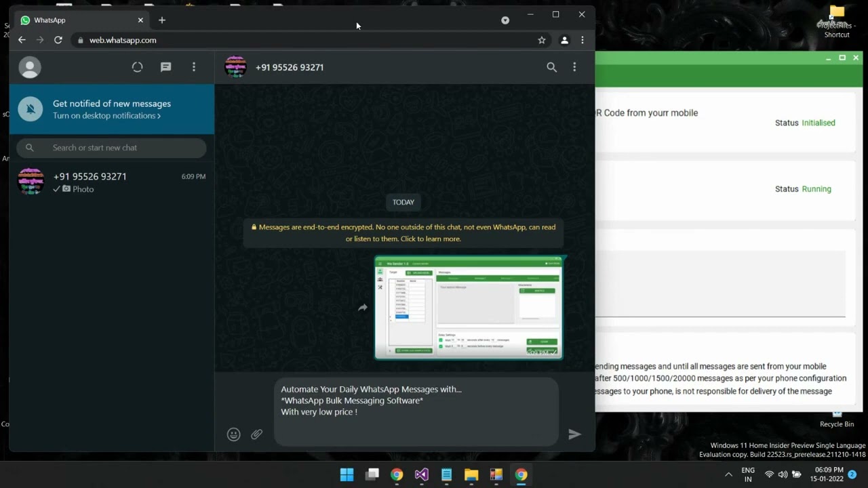Attach a file with the paperclip icon
Image resolution: width=868 pixels, height=488 pixels.
coord(257,434)
